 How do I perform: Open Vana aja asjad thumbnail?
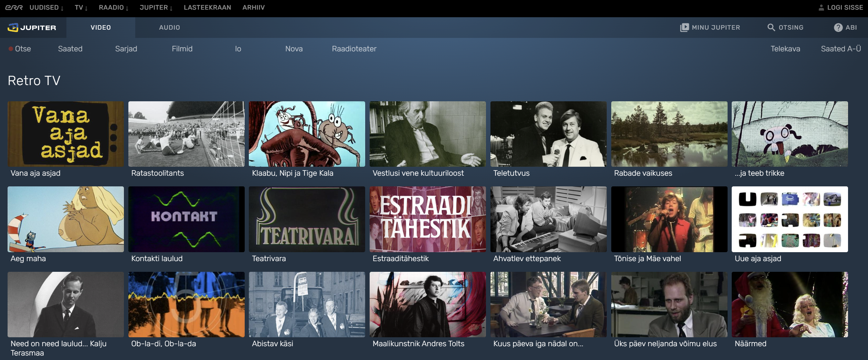click(x=66, y=134)
